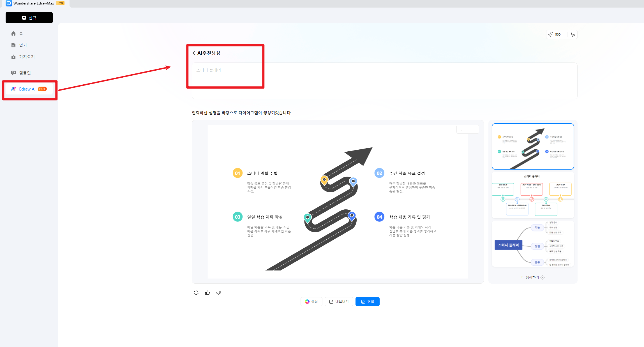Open the 색상 color picker button
The image size is (644, 347).
[311, 302]
